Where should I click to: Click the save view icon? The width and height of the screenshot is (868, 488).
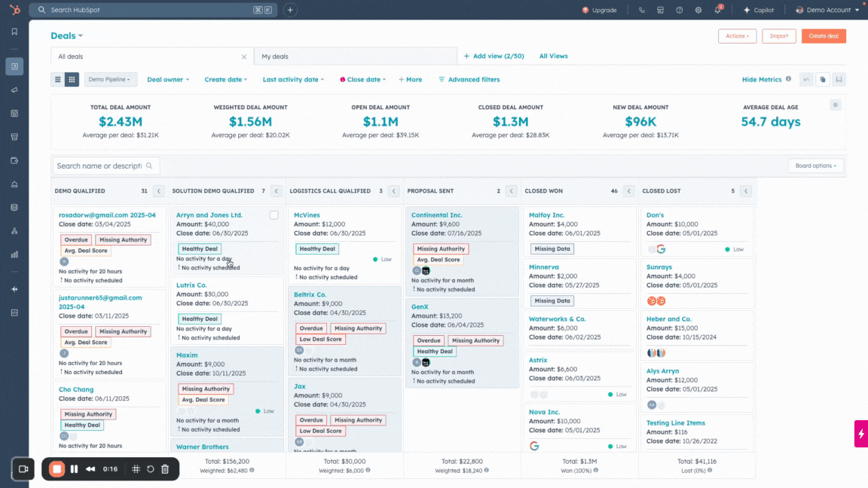pyautogui.click(x=839, y=80)
